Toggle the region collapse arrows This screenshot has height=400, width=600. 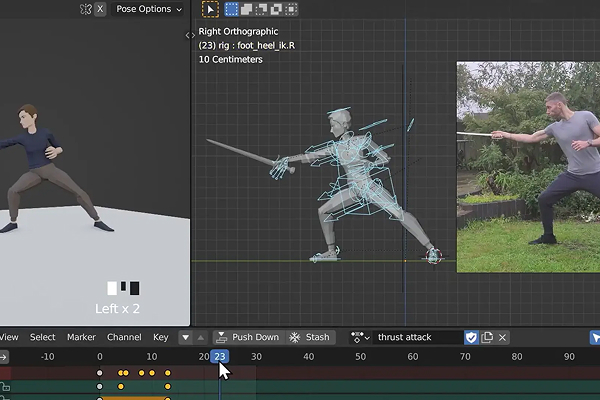(x=190, y=35)
